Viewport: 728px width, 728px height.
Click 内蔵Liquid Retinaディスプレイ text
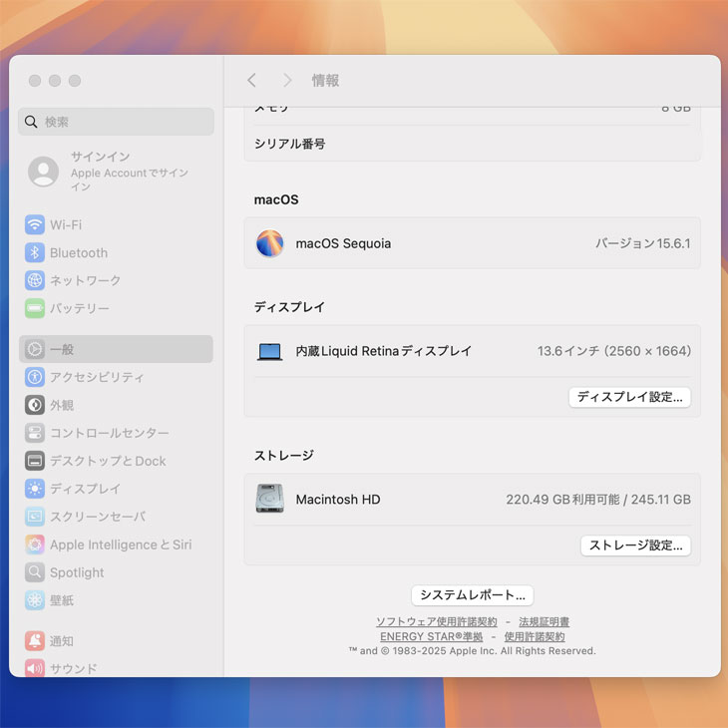384,351
